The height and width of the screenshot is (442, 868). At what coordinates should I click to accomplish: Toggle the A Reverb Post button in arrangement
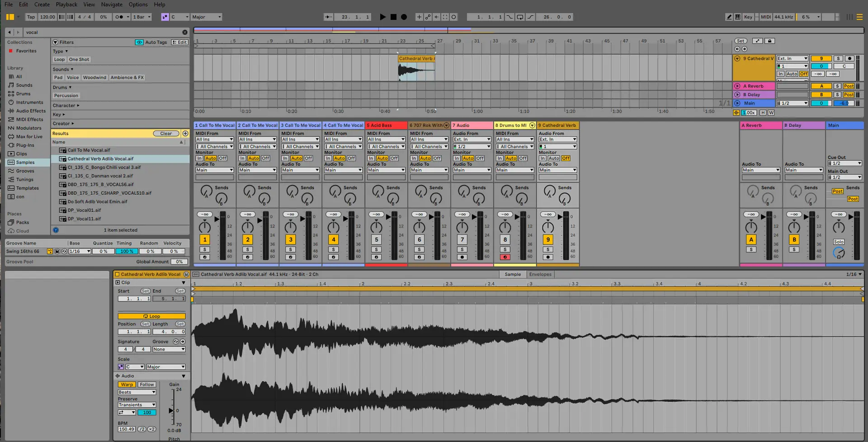coord(849,86)
